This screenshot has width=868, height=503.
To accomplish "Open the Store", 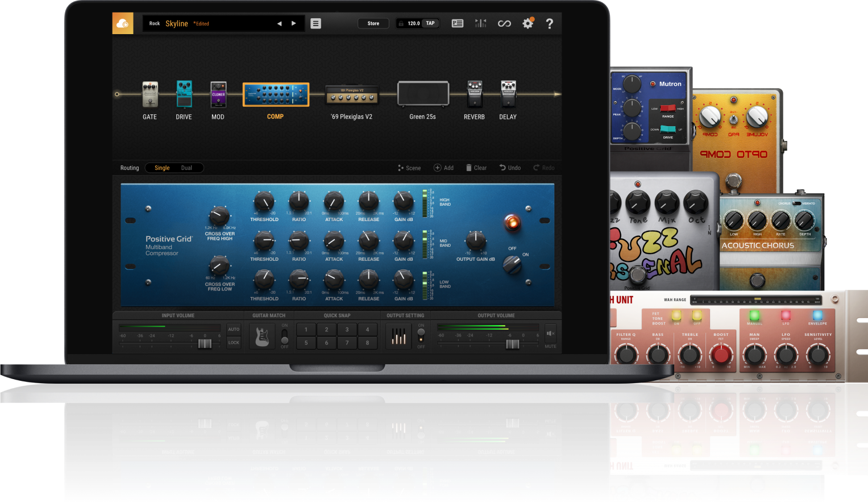I will [373, 23].
